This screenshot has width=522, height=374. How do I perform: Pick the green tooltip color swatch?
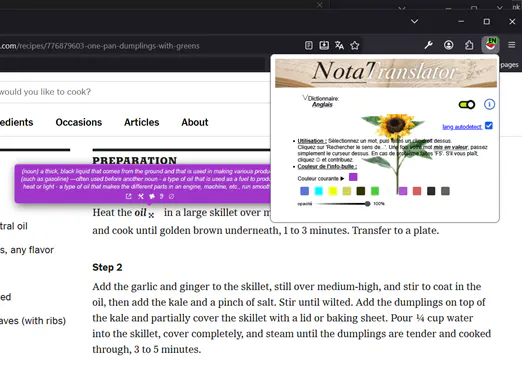click(375, 191)
